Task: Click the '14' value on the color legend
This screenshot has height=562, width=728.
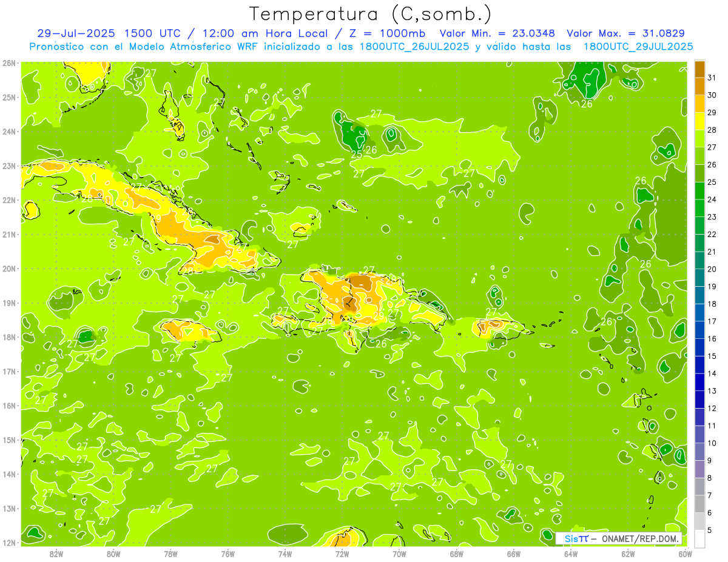Action: tap(712, 373)
